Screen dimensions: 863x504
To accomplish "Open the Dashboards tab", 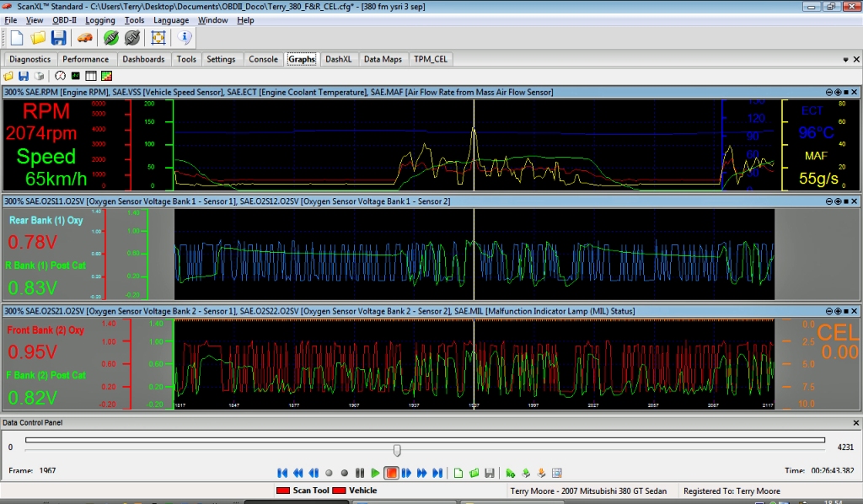I will pos(143,59).
